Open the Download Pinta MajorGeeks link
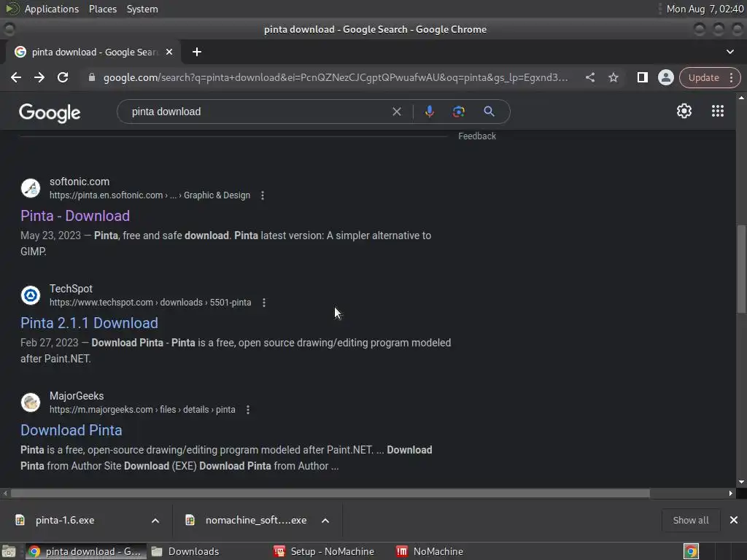This screenshot has width=747, height=560. pyautogui.click(x=71, y=430)
